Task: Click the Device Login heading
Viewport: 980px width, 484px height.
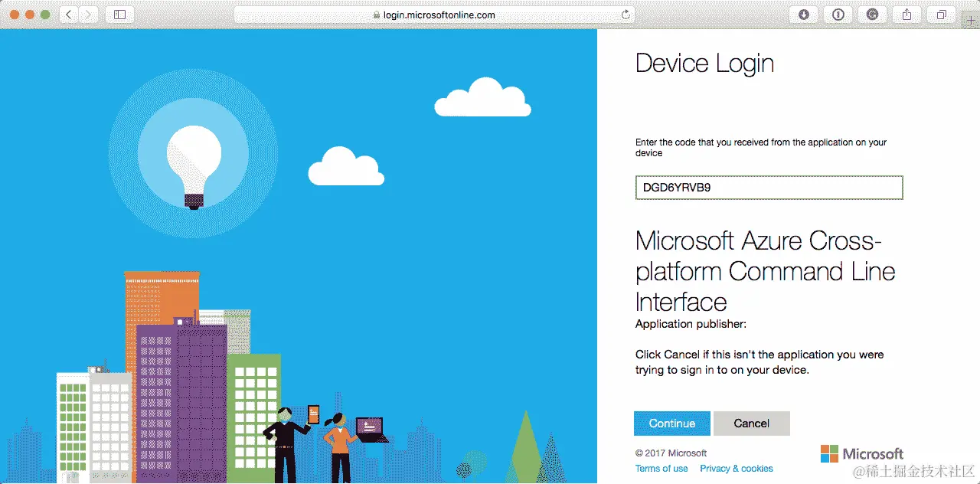Action: [x=704, y=64]
